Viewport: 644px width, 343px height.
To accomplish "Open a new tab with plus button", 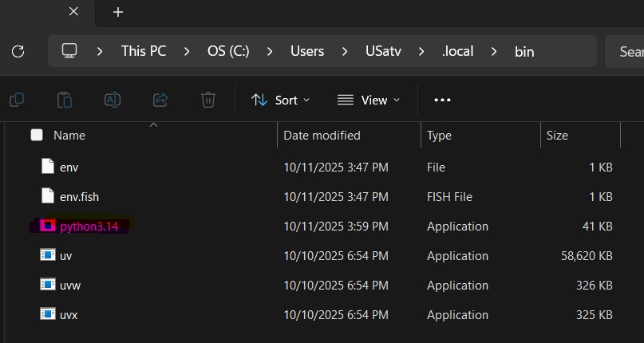I will pos(118,12).
